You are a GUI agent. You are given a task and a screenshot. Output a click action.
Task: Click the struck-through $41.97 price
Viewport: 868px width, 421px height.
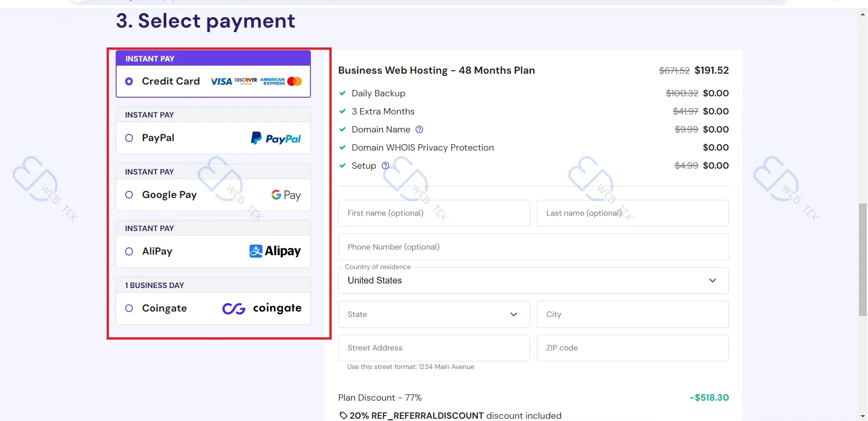click(685, 111)
